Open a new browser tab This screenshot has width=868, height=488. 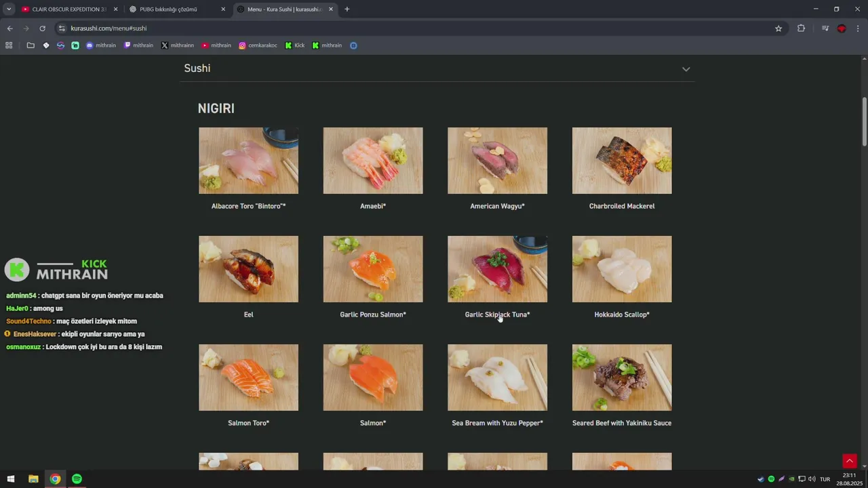(x=347, y=9)
